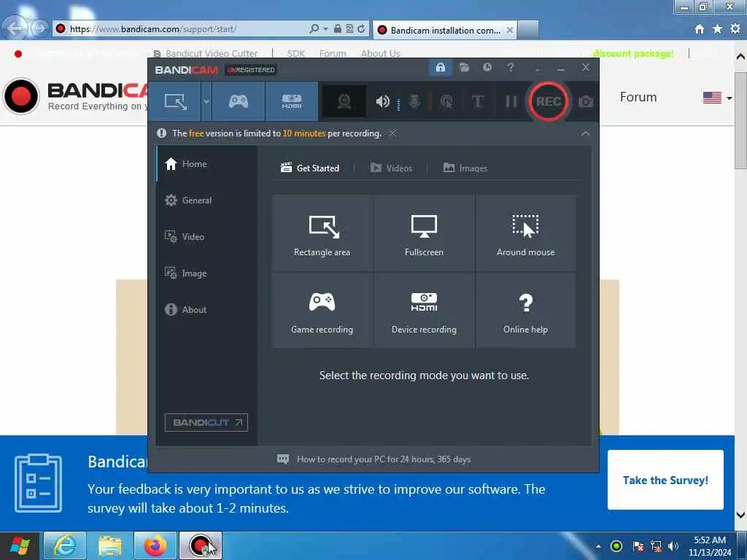Switch to the Get Started tab
This screenshot has height=560, width=747.
click(310, 168)
